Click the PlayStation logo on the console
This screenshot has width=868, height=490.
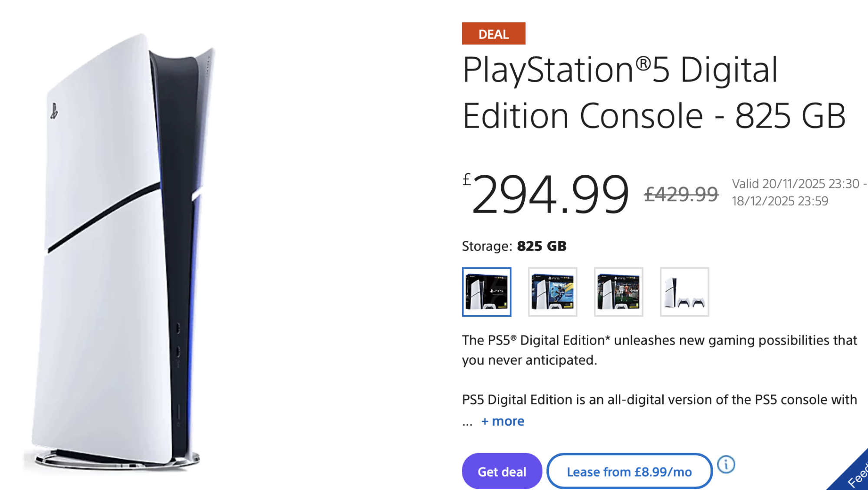pyautogui.click(x=54, y=111)
